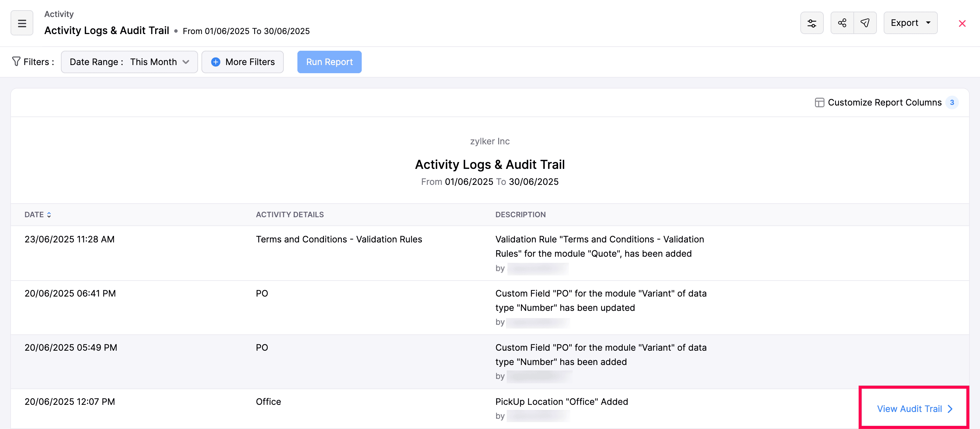Image resolution: width=980 pixels, height=429 pixels.
Task: Click the blue 3 badge near Customize Report Columns
Action: click(952, 102)
